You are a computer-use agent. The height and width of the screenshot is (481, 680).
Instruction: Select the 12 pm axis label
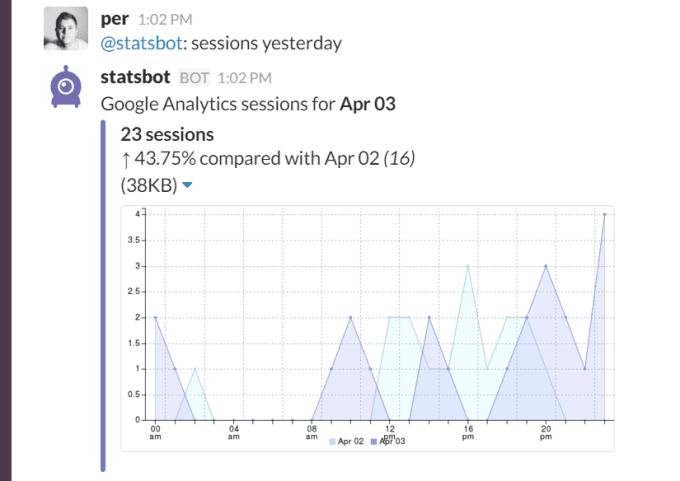(x=389, y=432)
